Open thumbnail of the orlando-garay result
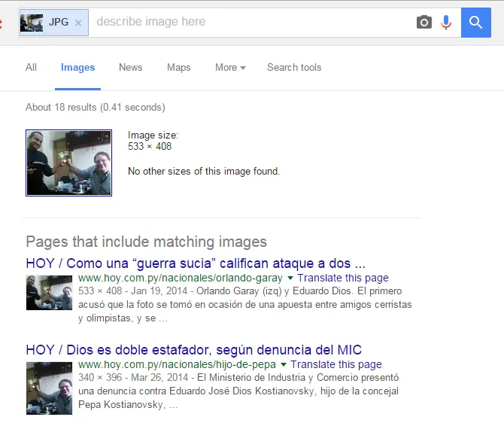Screen dimensions: 504x426 (x=49, y=293)
